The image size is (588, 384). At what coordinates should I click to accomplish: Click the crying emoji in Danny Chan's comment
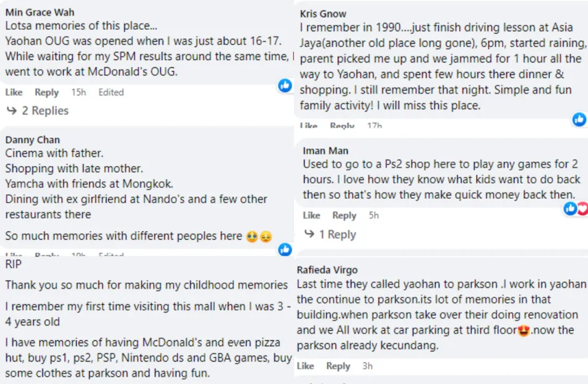coord(251,237)
